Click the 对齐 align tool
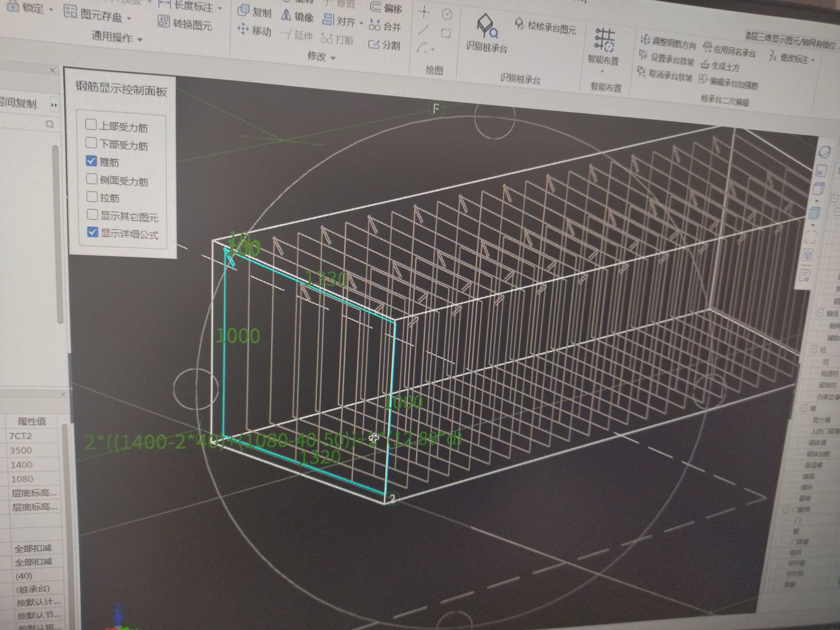840x630 pixels. click(x=339, y=20)
